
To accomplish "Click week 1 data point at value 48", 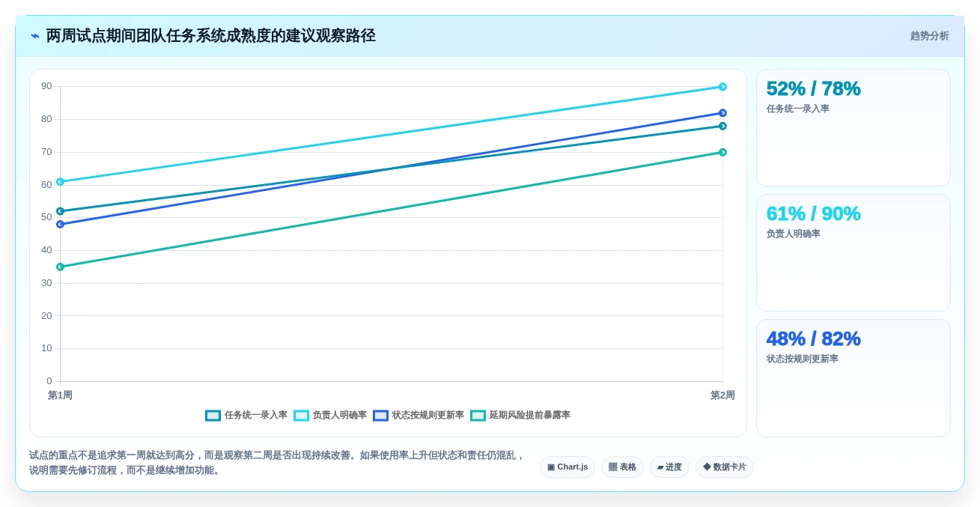I will point(60,224).
